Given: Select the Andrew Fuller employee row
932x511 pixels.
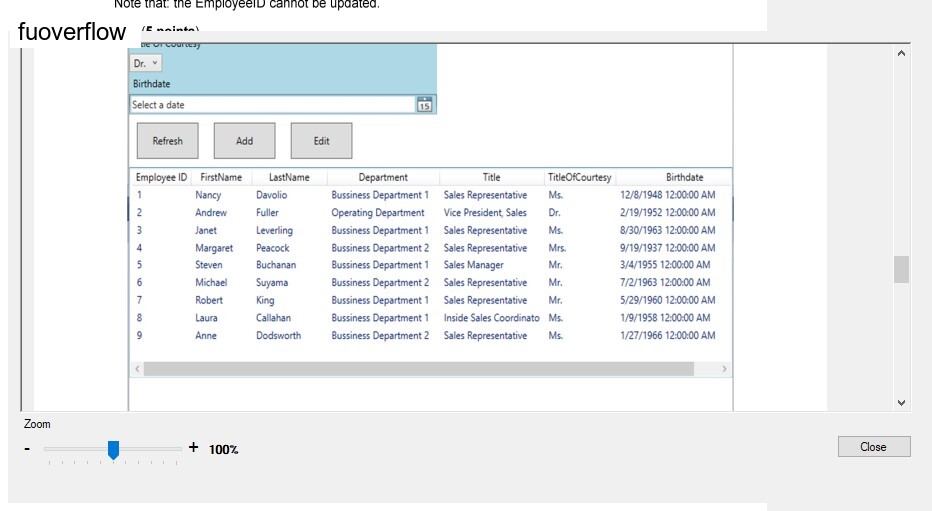Looking at the screenshot, I should (x=430, y=212).
